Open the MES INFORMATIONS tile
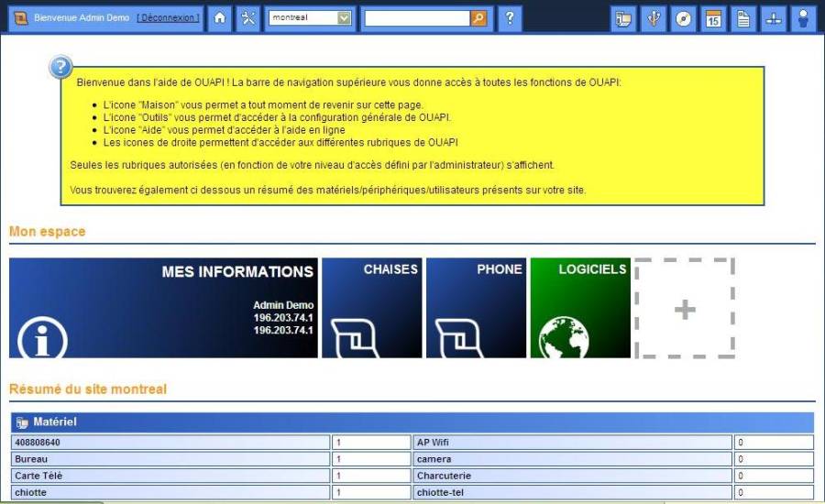Screen dimensions: 825x504 tap(164, 308)
